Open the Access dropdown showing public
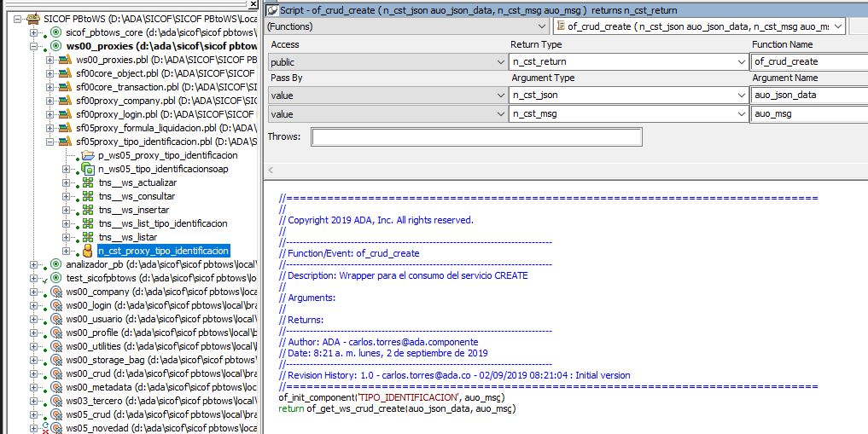Screen dimensions: 868x434 click(500, 62)
